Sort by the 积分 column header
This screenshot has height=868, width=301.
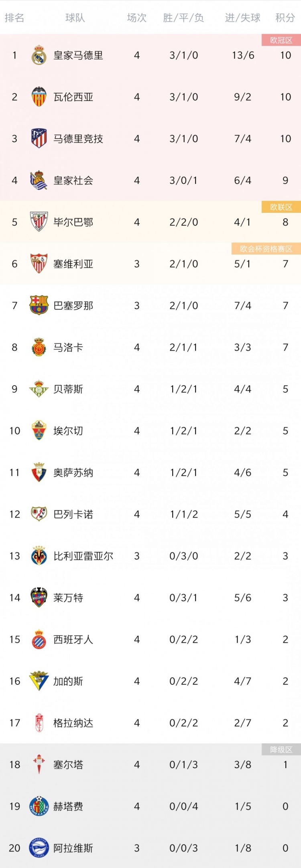285,18
